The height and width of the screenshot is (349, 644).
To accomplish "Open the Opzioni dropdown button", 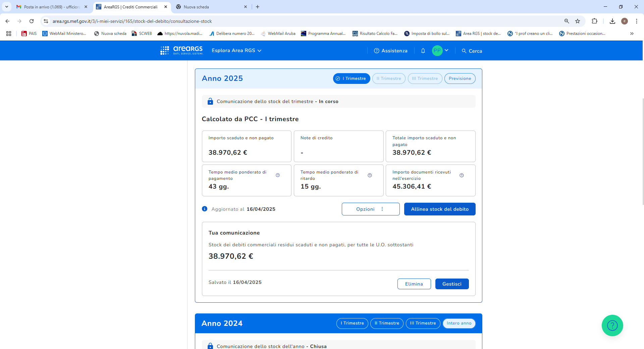I will tap(371, 209).
